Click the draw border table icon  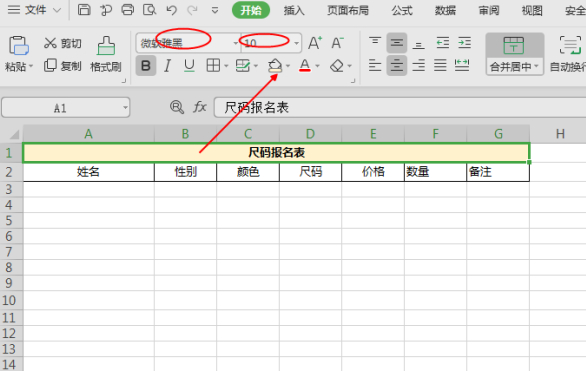243,66
